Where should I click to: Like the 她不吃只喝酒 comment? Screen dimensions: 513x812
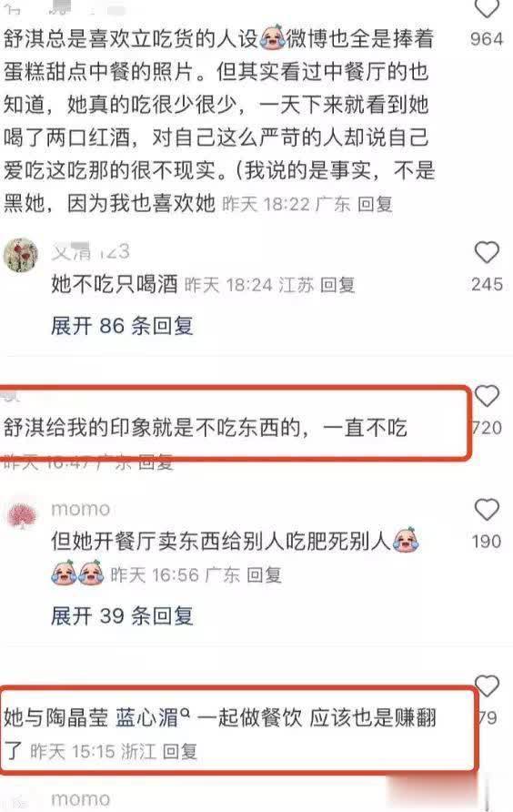[x=487, y=253]
